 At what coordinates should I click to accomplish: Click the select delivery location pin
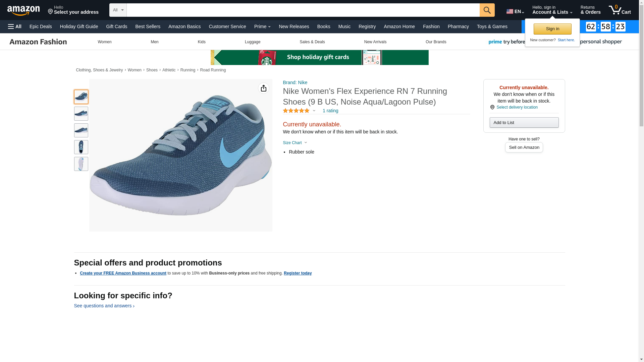pos(492,107)
